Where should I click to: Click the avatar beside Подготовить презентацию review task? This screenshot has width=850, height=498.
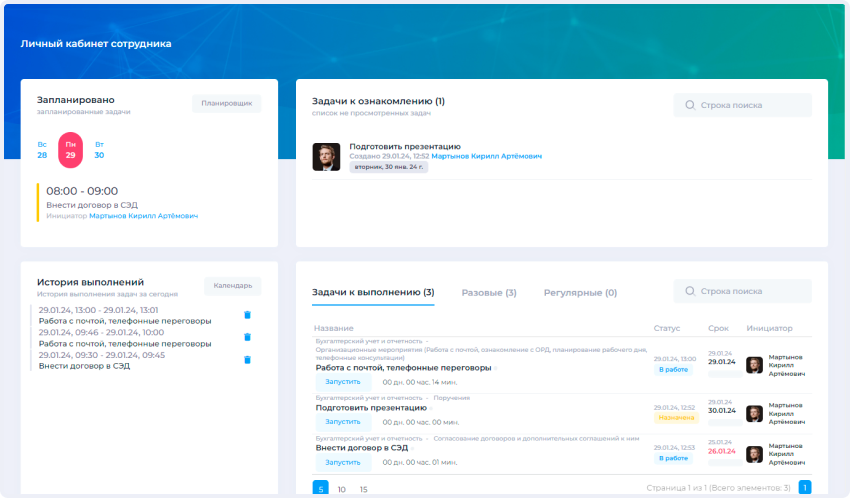(326, 157)
